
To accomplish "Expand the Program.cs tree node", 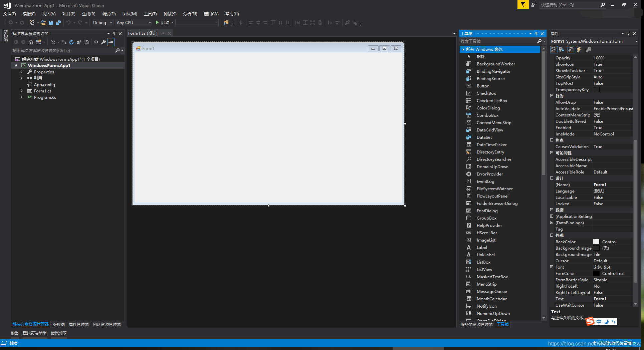I will (22, 97).
